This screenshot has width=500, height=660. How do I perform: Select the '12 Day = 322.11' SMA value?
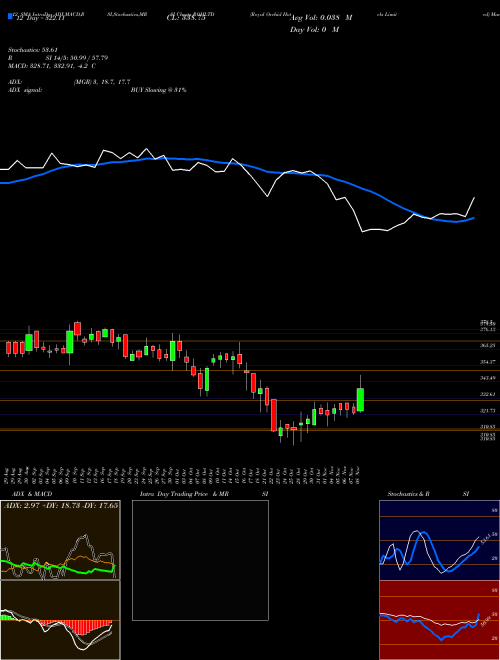tap(40, 19)
